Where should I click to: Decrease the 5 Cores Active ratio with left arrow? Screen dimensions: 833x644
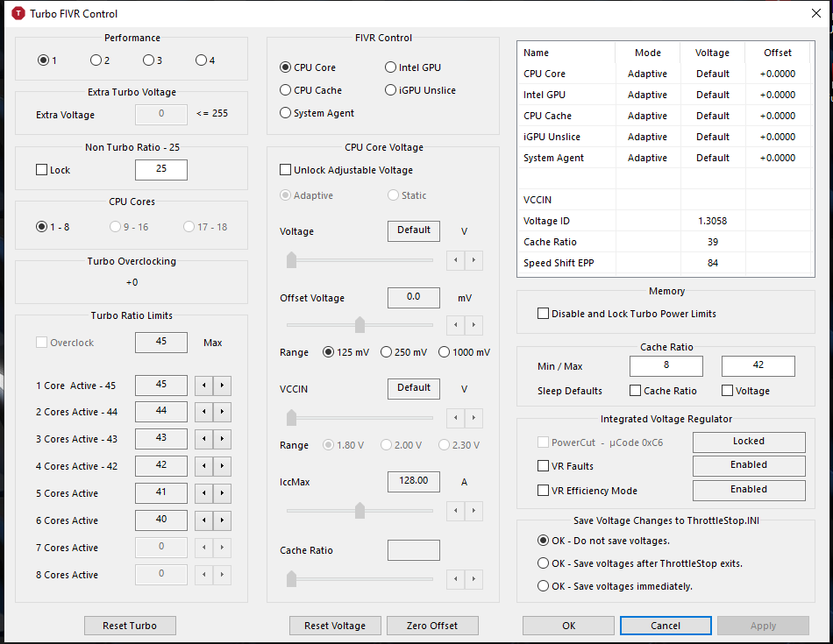pos(204,493)
